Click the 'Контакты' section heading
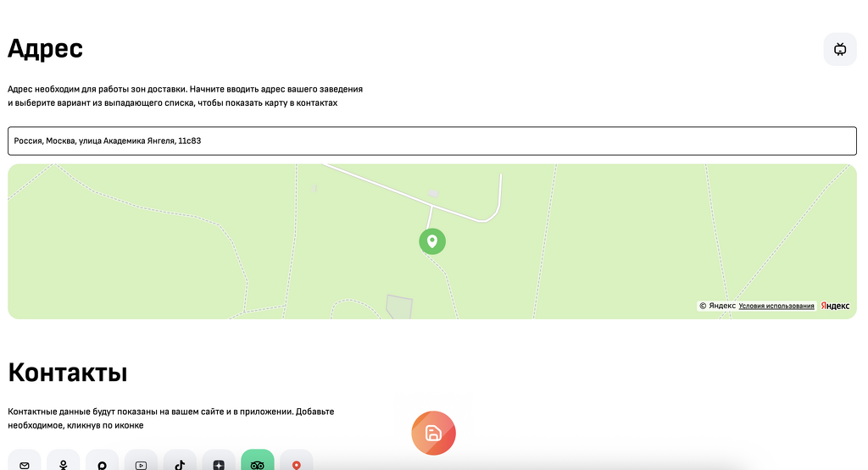The height and width of the screenshot is (470, 868). (68, 372)
